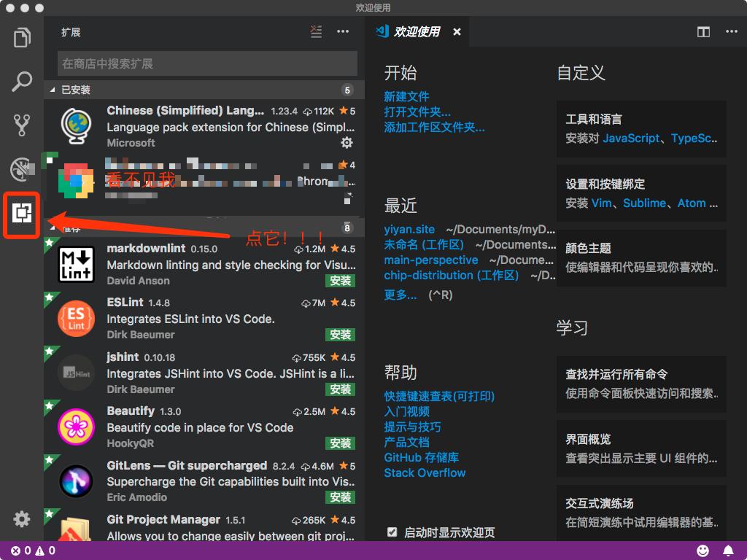Click the split editor icon top right
Image resolution: width=747 pixels, height=560 pixels.
(703, 31)
